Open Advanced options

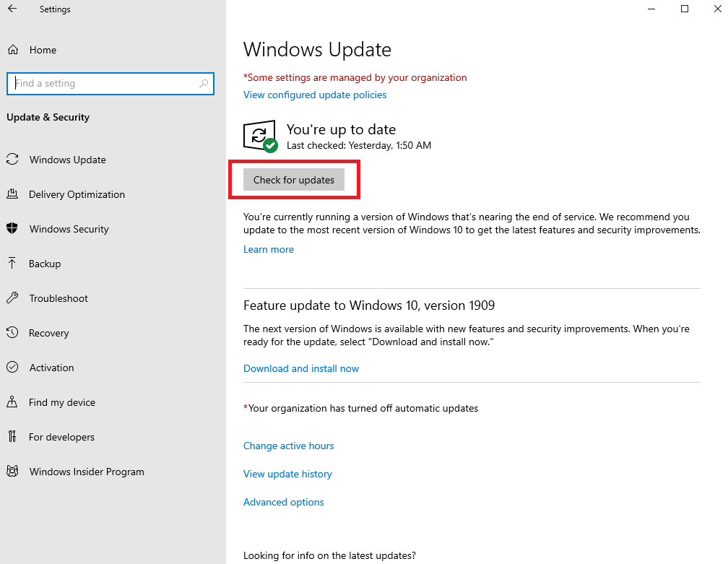(283, 503)
